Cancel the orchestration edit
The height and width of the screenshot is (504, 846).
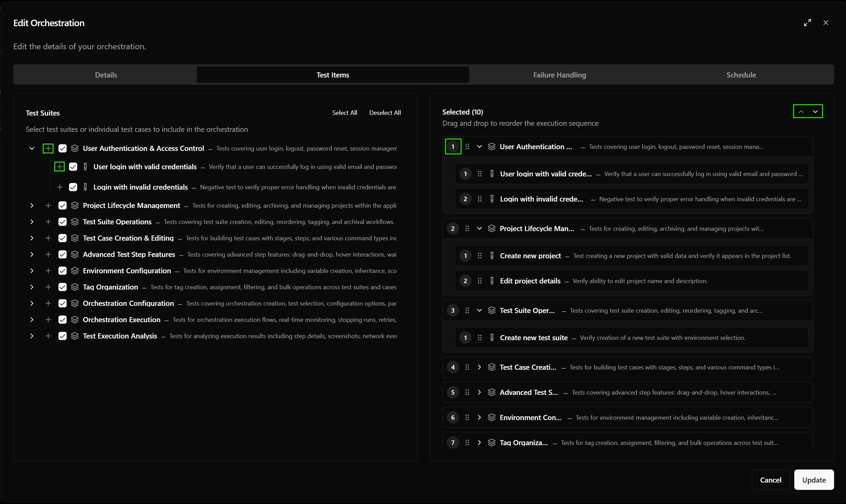[x=771, y=480]
